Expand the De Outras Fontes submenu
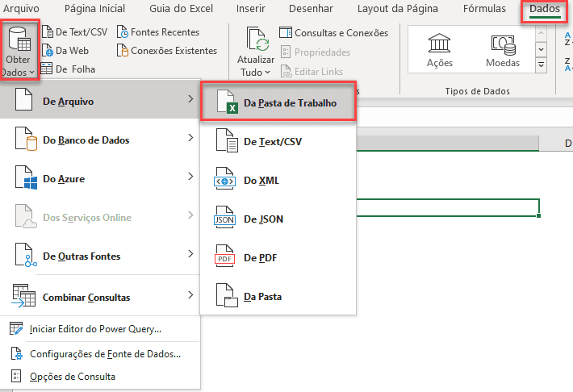Screen dimensions: 573x392 pos(100,254)
